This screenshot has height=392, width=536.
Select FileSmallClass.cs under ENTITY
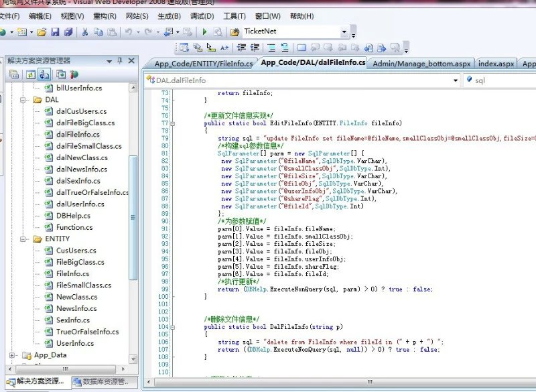click(84, 285)
